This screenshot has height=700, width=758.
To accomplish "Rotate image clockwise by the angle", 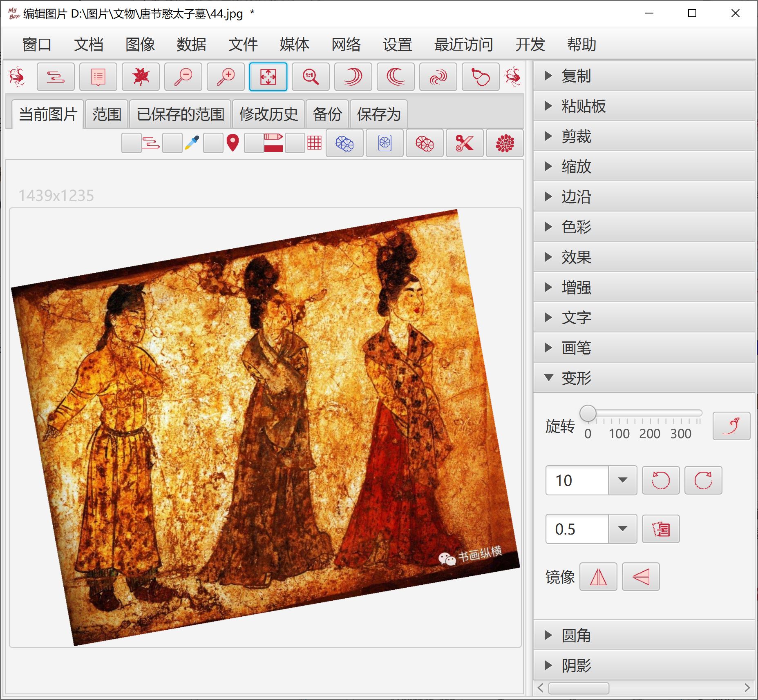I will pyautogui.click(x=703, y=480).
